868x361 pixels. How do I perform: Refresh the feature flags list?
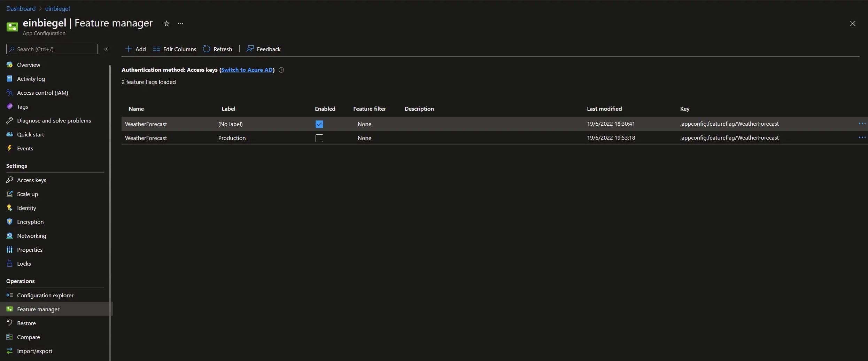pos(217,49)
